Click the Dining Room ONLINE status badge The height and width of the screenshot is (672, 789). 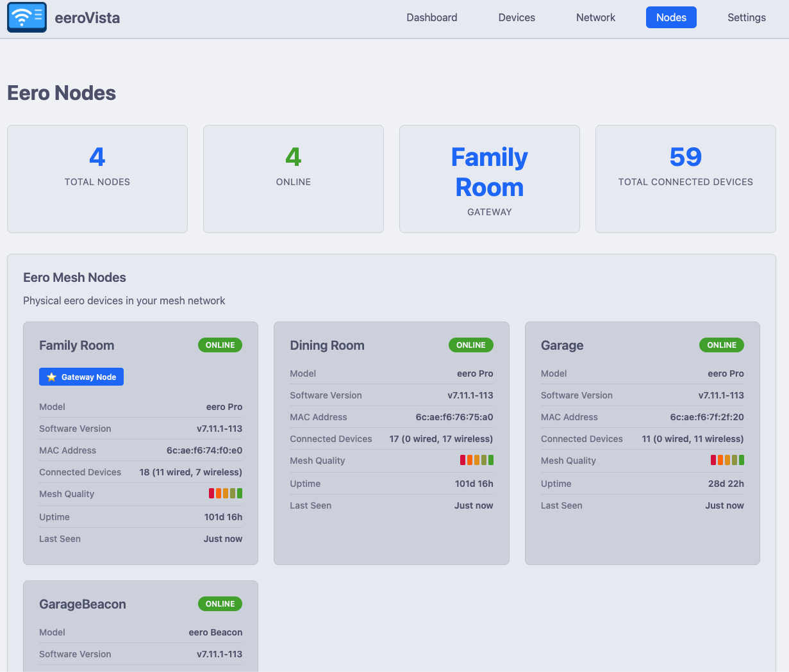470,345
